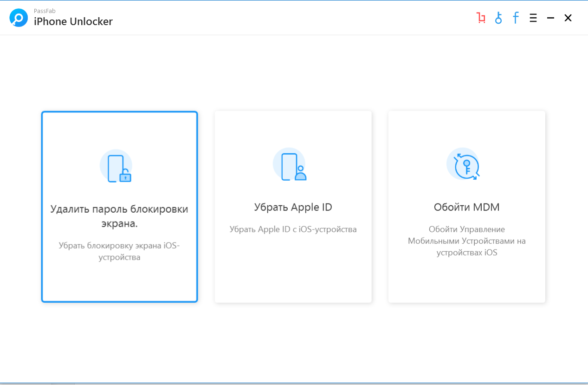Click the small "PassFab" brand label
This screenshot has height=385, width=588.
45,11
